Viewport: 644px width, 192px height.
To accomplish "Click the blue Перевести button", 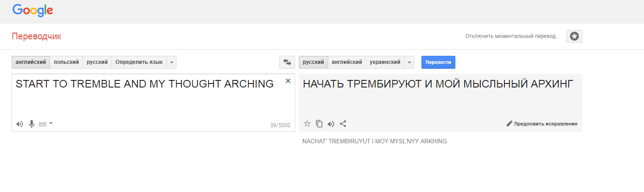I will coord(438,62).
